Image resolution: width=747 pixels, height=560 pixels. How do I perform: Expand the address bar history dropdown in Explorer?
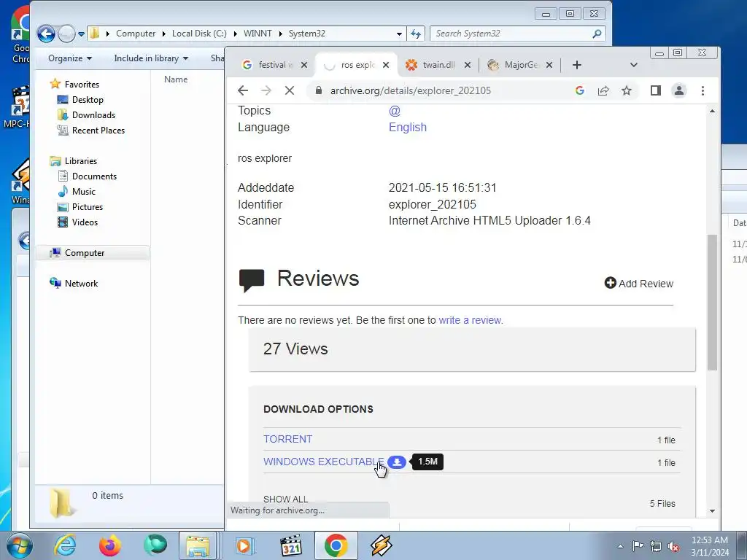click(399, 34)
